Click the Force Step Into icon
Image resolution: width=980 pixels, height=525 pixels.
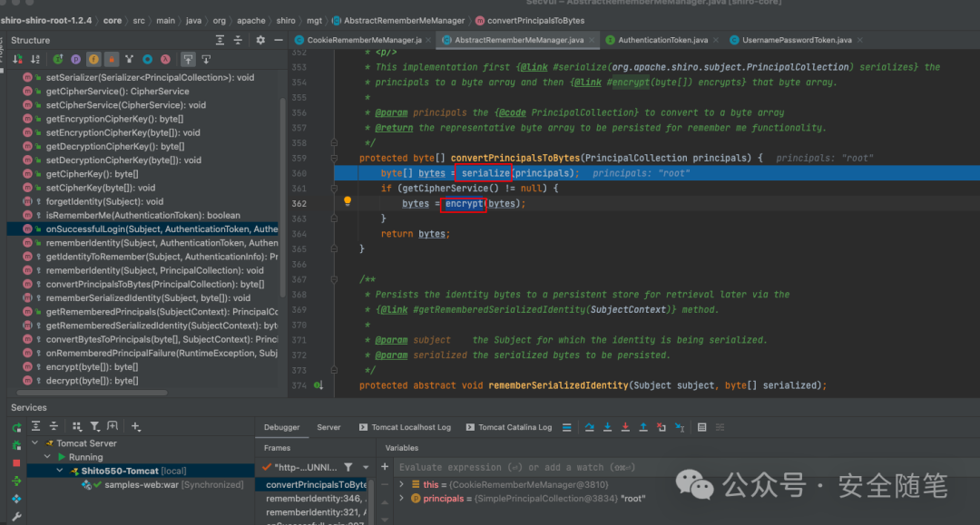[x=625, y=428]
